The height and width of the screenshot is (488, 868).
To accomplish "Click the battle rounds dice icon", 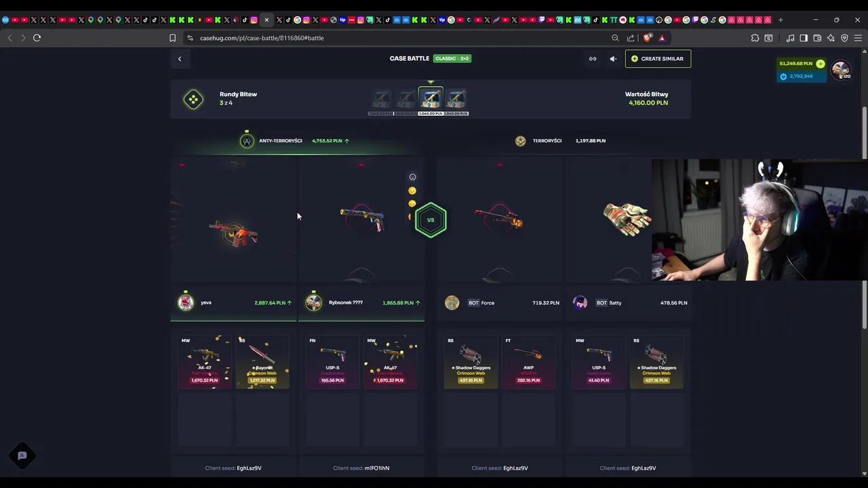I will point(193,100).
